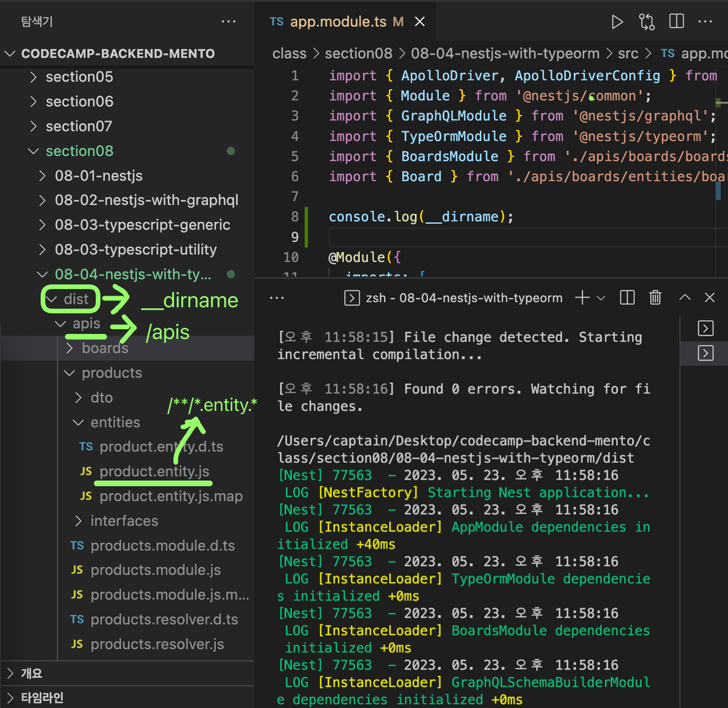Select the first terminal instance in side list
The width and height of the screenshot is (728, 708).
pyautogui.click(x=705, y=328)
